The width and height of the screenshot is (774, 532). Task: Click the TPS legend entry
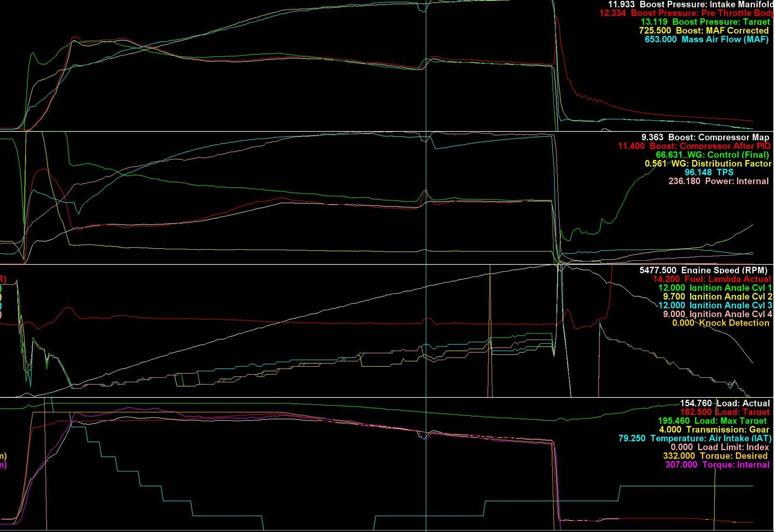coord(709,173)
